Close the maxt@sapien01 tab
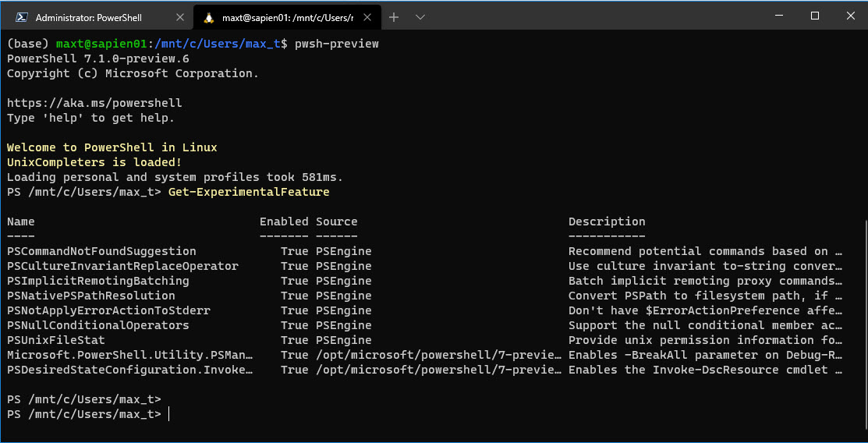The width and height of the screenshot is (868, 443). pos(367,17)
